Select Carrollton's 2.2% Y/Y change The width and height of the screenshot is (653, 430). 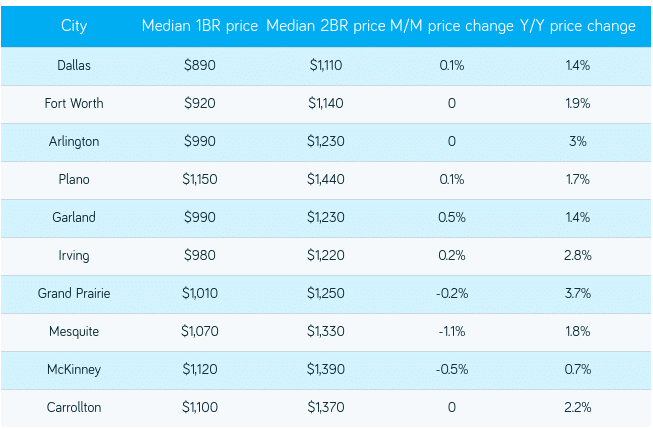click(578, 407)
